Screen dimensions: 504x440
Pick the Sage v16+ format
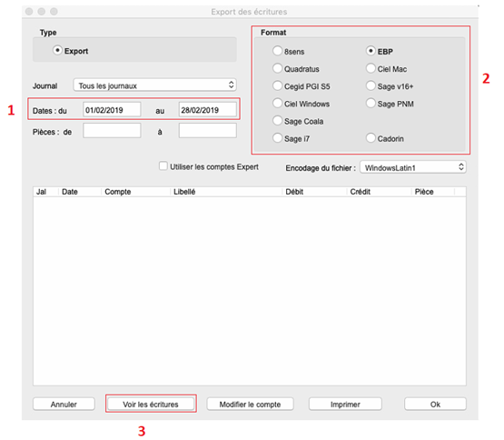click(371, 85)
